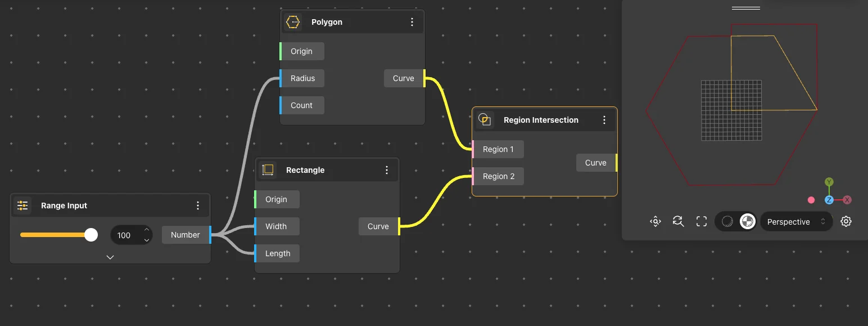Select the Region Intersection node icon
This screenshot has width=868, height=326.
(484, 119)
